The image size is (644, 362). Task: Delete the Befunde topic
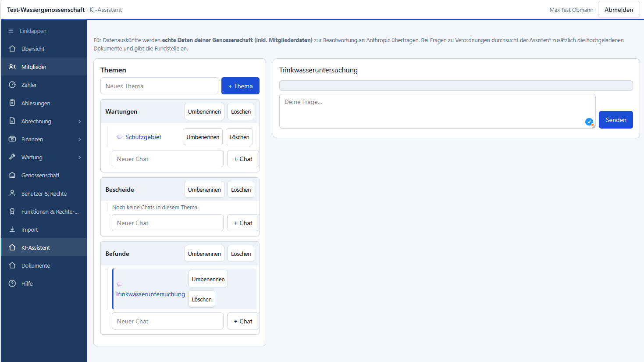241,254
